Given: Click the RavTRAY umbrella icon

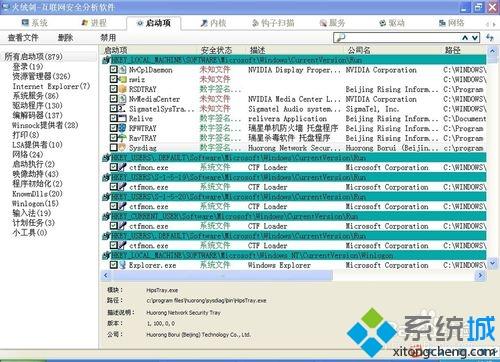Looking at the screenshot, I should pos(123,138).
